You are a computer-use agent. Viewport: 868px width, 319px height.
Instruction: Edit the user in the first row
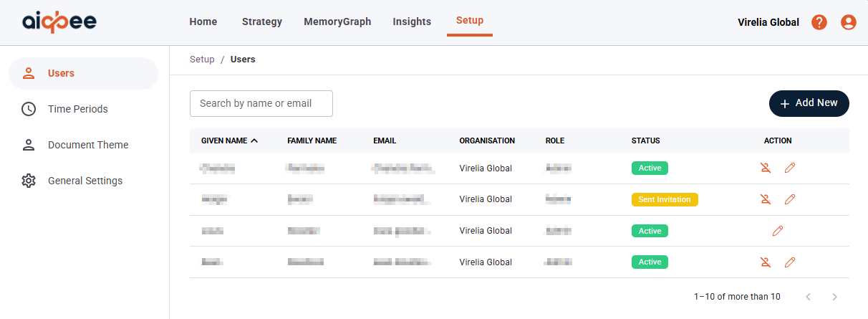pyautogui.click(x=790, y=168)
